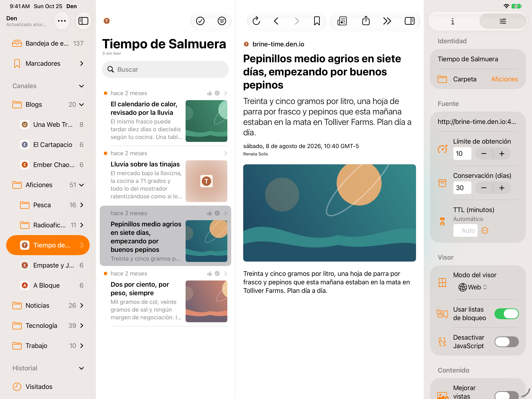Collapse the Aficiones folder
Screen dimensions: 532x399
82,185
